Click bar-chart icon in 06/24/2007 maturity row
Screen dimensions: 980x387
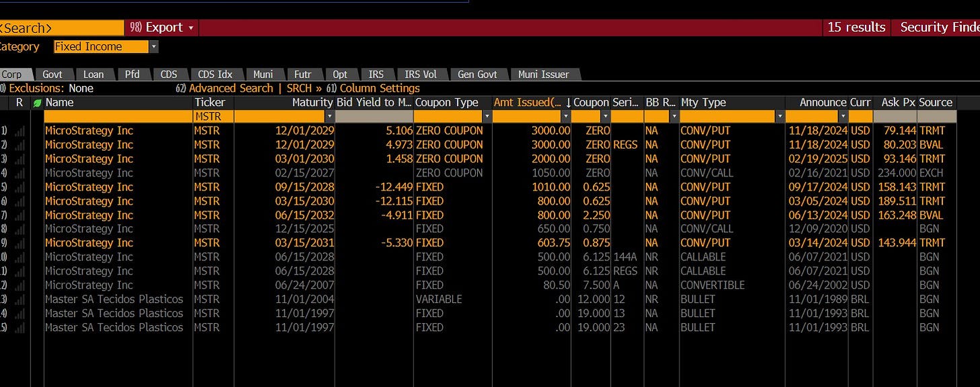[20, 285]
